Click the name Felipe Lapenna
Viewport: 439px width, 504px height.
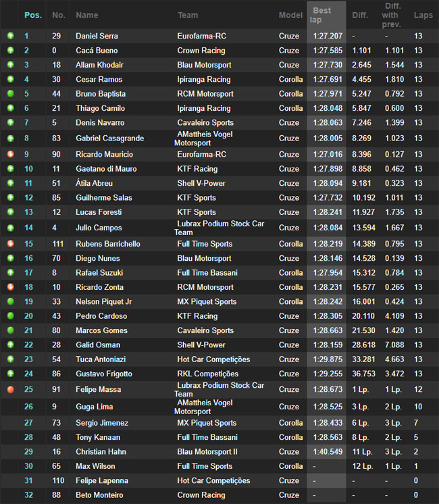[102, 480]
